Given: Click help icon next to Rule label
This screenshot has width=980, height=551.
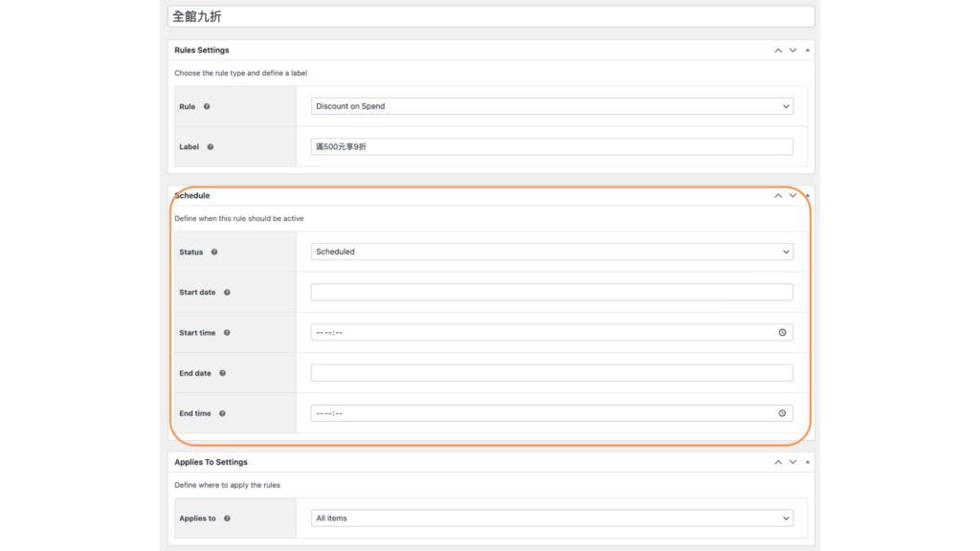Looking at the screenshot, I should 207,106.
